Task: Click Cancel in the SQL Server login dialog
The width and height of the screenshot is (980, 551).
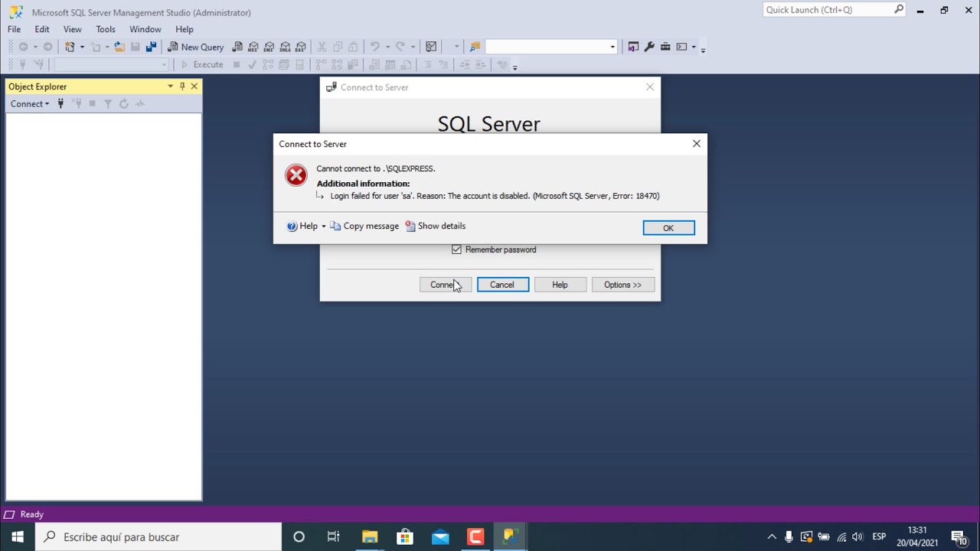Action: (x=502, y=285)
